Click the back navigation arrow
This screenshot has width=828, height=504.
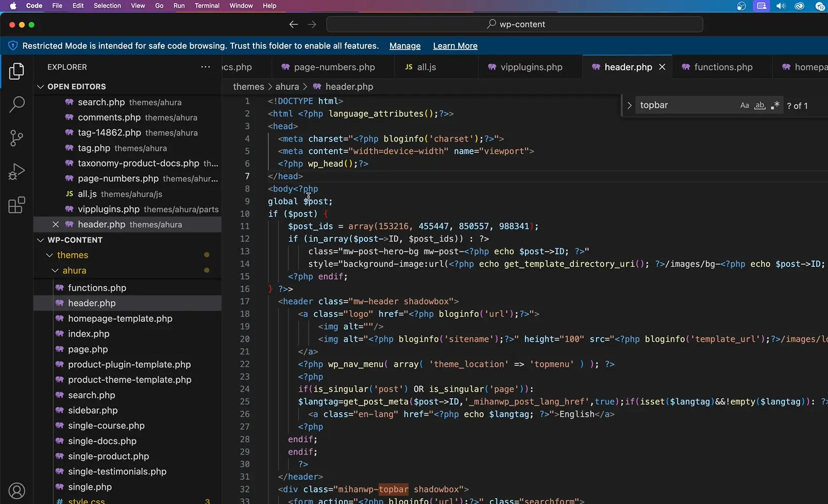(x=293, y=24)
